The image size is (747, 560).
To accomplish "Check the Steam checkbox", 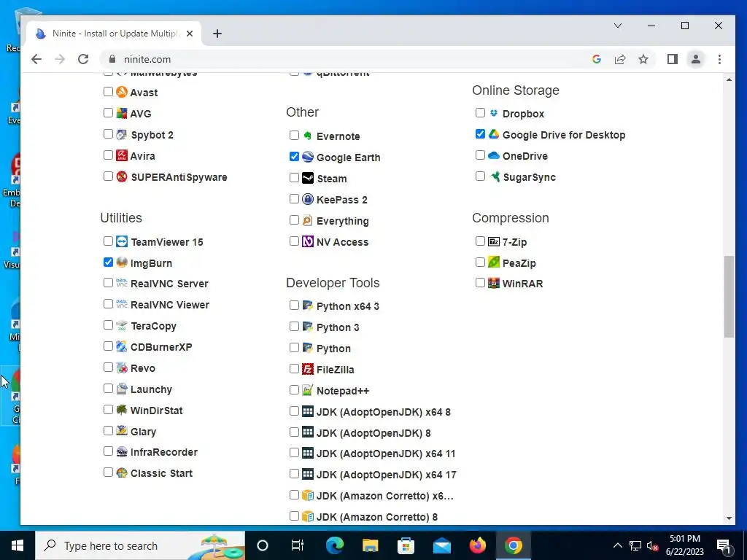I will pyautogui.click(x=294, y=178).
